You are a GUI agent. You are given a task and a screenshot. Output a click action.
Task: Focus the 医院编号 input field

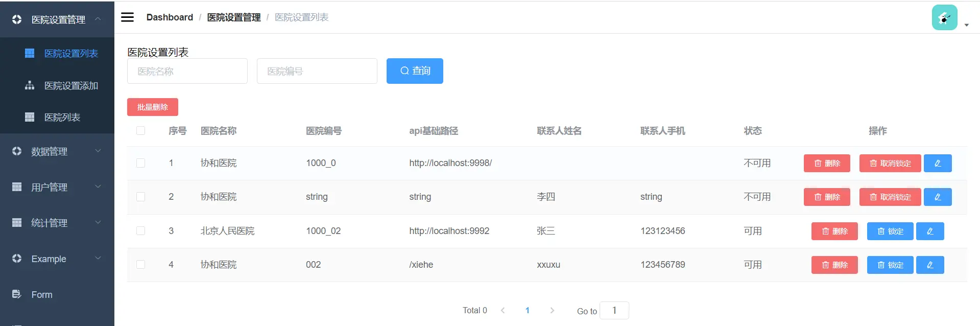point(317,71)
